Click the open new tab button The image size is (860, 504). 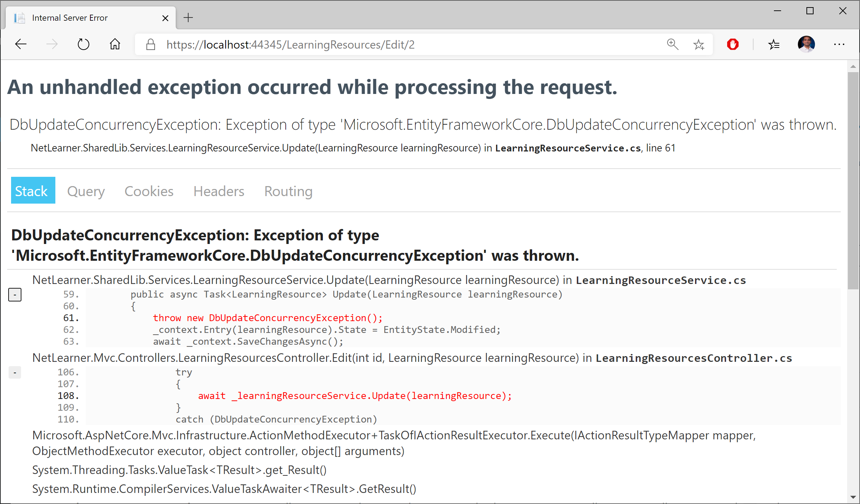click(x=188, y=18)
